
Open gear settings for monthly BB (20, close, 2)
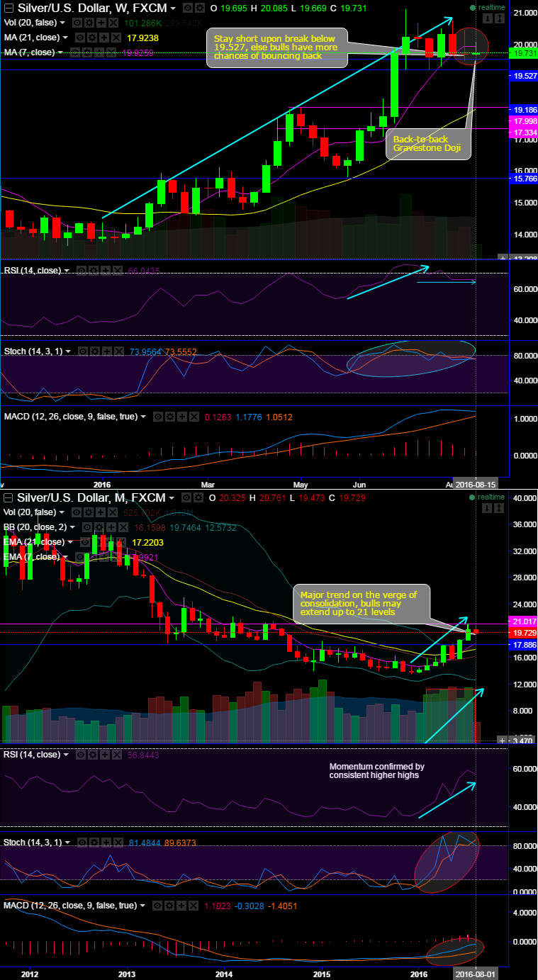(x=99, y=526)
